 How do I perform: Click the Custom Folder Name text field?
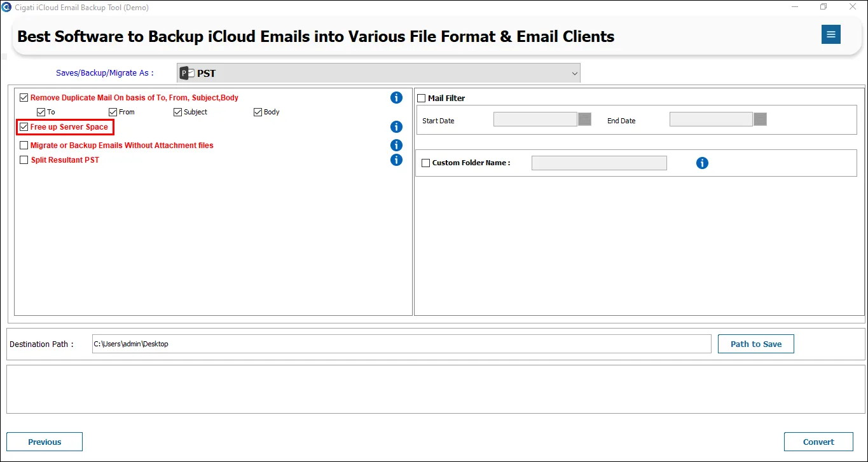tap(599, 163)
